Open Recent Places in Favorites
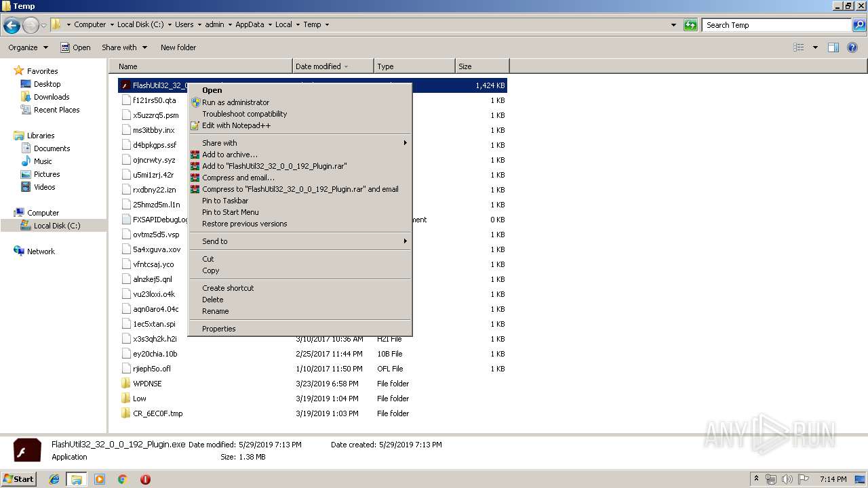This screenshot has width=868, height=488. point(56,110)
